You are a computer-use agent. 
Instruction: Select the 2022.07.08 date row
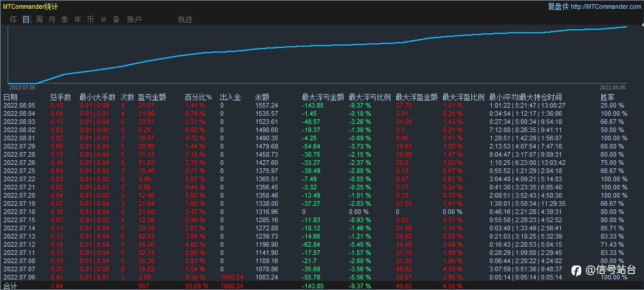tap(322, 261)
